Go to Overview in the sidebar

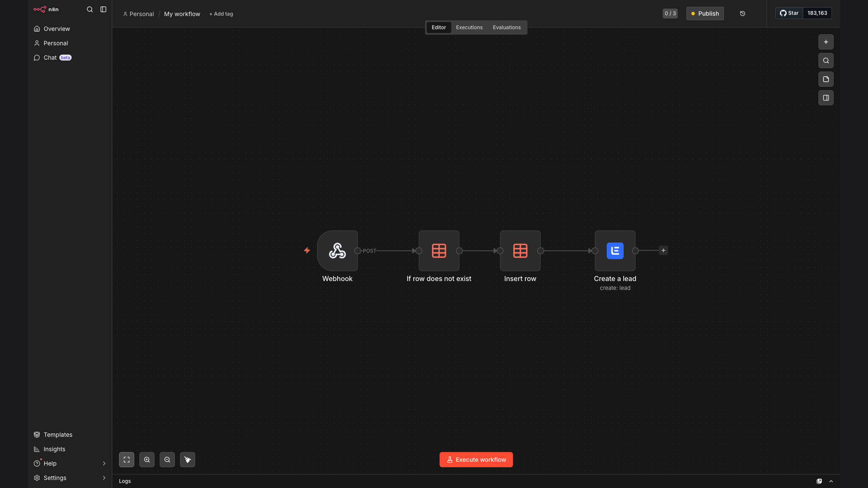(x=70, y=28)
